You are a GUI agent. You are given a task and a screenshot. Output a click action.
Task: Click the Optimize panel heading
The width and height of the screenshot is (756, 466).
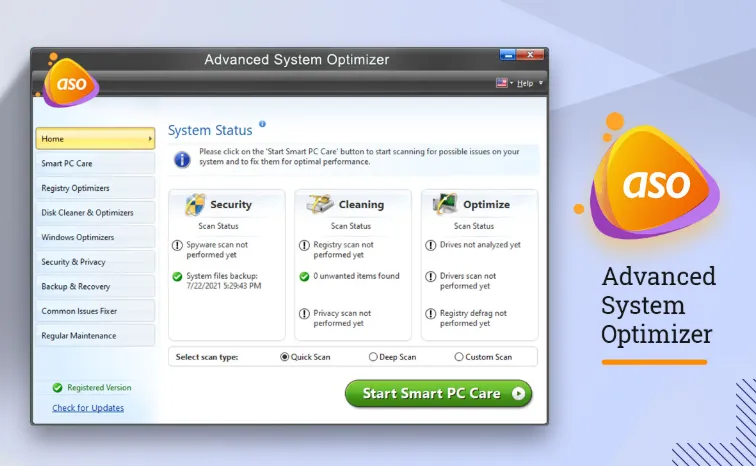click(486, 204)
